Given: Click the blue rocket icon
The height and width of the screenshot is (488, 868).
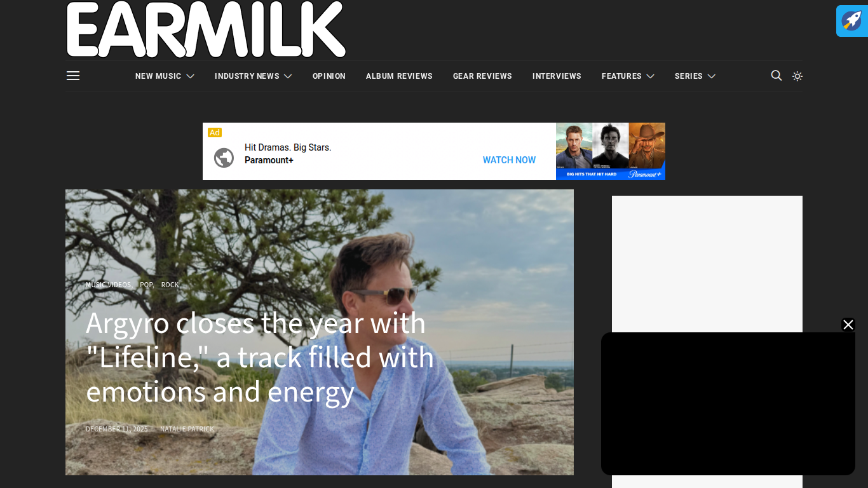Looking at the screenshot, I should (851, 21).
